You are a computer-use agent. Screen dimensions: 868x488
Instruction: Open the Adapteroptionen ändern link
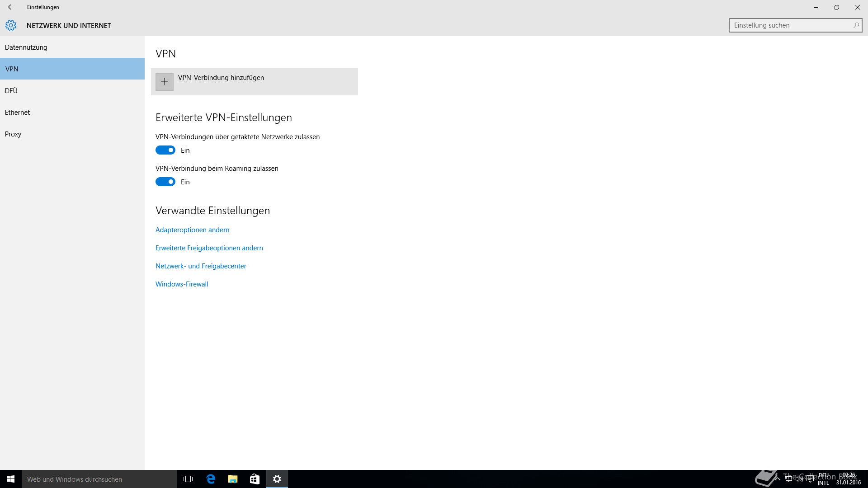pos(193,230)
